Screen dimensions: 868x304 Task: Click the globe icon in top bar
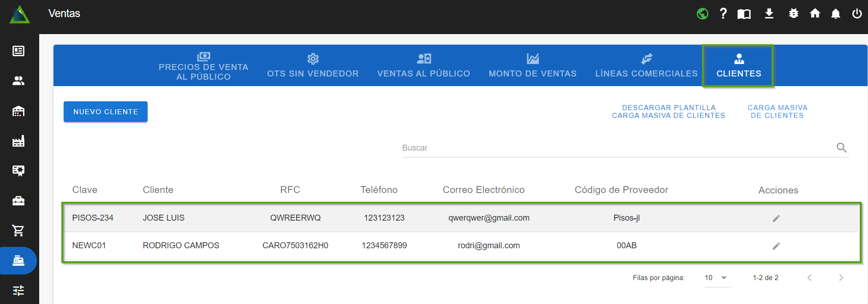click(x=702, y=14)
